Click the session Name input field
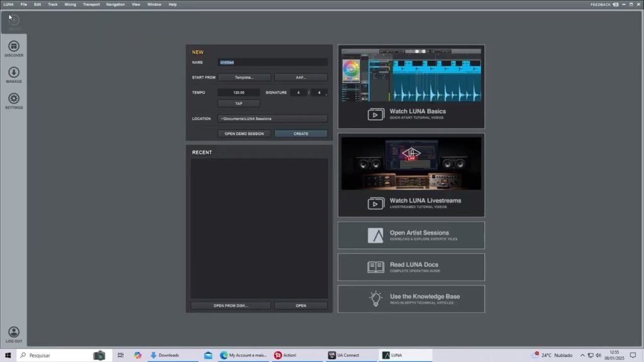This screenshot has height=362, width=644. 273,62
